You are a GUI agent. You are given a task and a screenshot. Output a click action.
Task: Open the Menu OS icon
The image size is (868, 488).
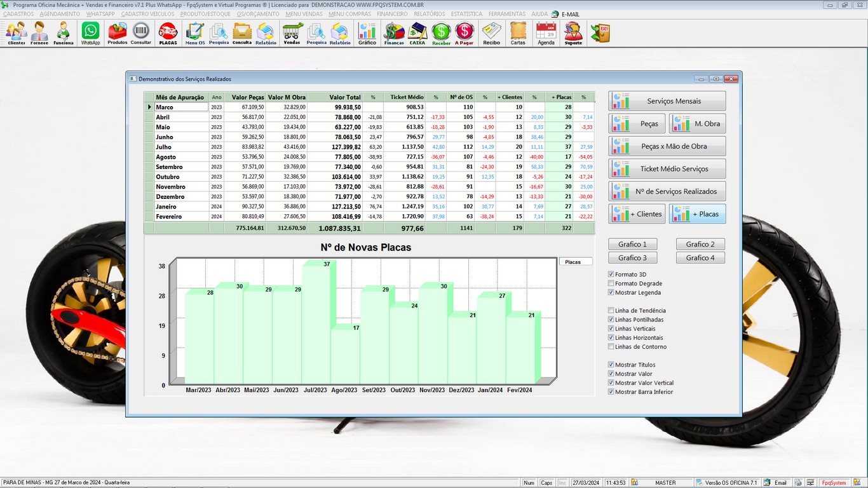pyautogui.click(x=195, y=33)
